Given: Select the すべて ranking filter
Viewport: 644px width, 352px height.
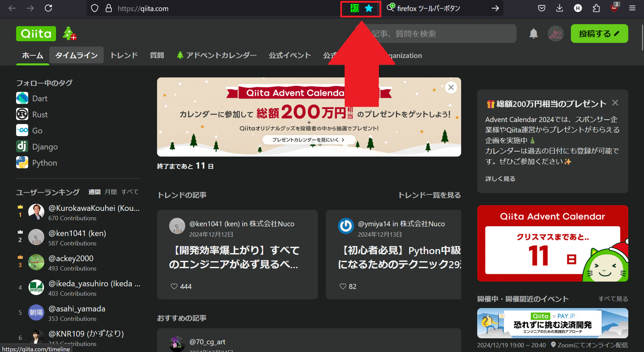Looking at the screenshot, I should click(130, 192).
